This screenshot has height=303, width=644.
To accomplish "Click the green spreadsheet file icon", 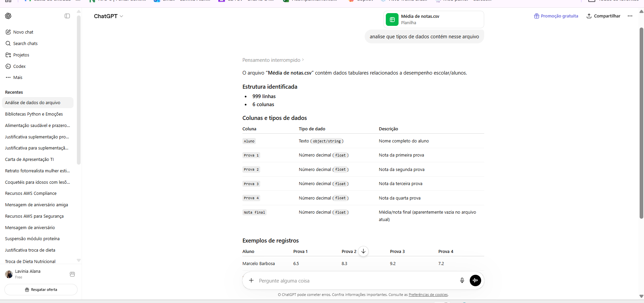I will click(392, 19).
